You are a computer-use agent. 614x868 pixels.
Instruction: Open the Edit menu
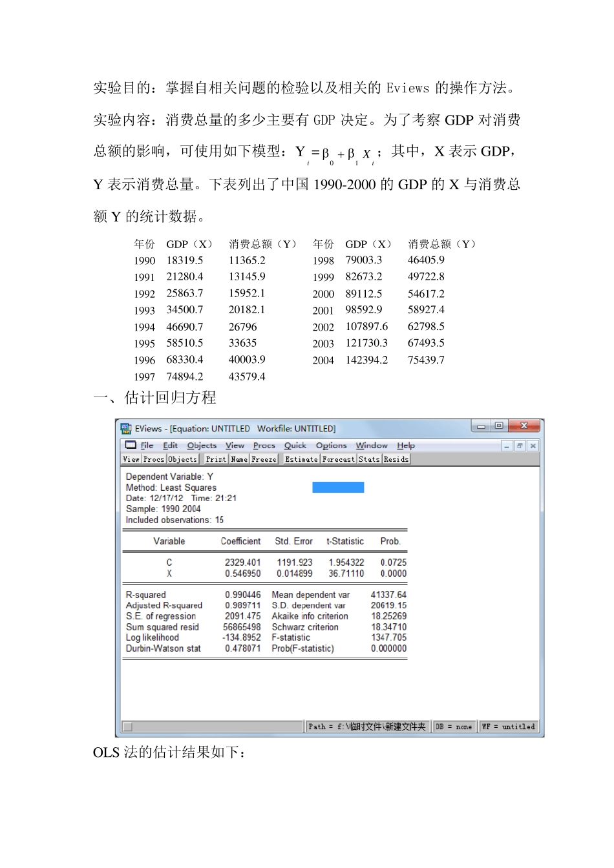pyautogui.click(x=170, y=446)
